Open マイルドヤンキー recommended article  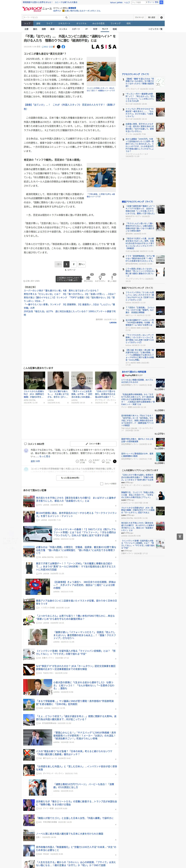(x=85, y=532)
